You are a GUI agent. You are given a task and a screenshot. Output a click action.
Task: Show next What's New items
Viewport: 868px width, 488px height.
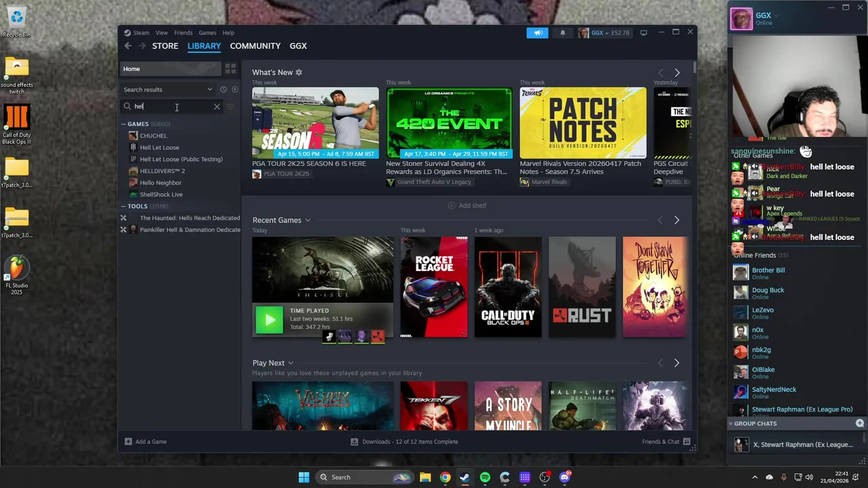click(x=677, y=73)
